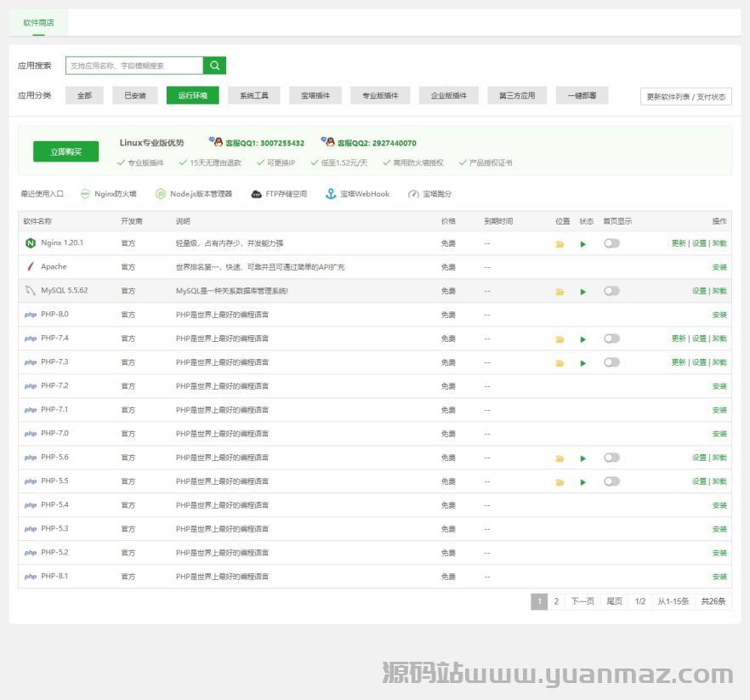Click Nginx running status play icon
The image size is (750, 700).
582,244
